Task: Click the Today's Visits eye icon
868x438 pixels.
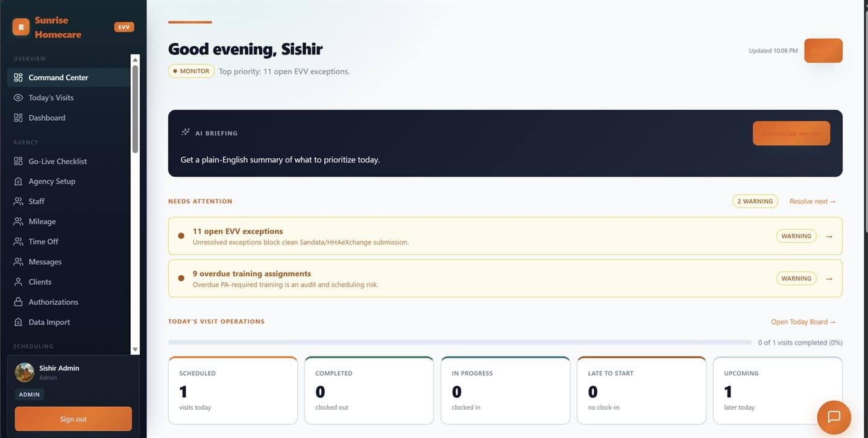Action: (18, 98)
